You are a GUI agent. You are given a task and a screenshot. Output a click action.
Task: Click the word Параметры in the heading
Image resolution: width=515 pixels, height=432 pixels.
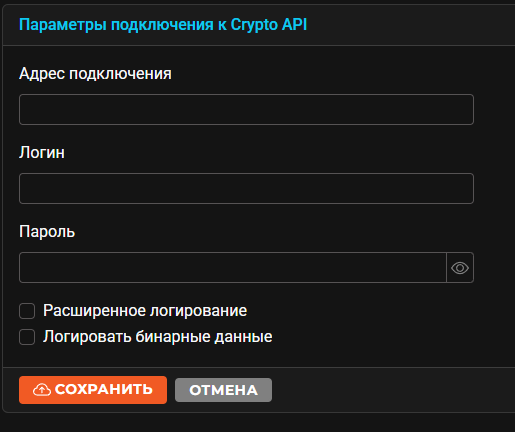click(63, 25)
